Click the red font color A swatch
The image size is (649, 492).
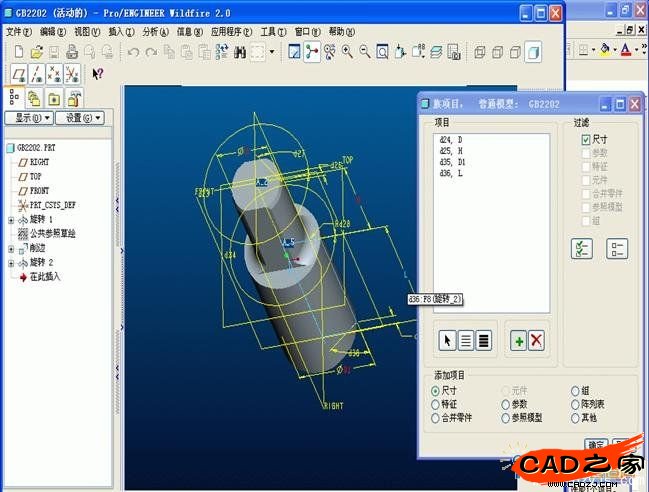click(626, 49)
